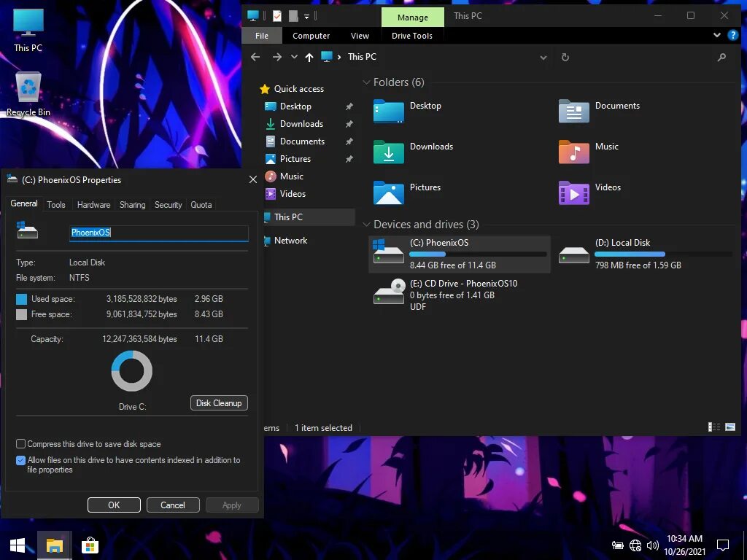Refresh the This PC view
The height and width of the screenshot is (560, 747).
(565, 57)
